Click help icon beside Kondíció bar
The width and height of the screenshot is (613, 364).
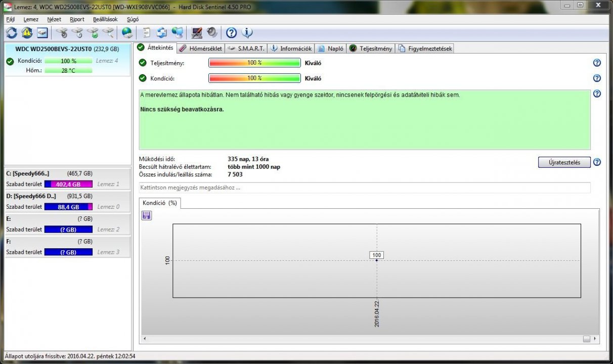click(x=597, y=78)
